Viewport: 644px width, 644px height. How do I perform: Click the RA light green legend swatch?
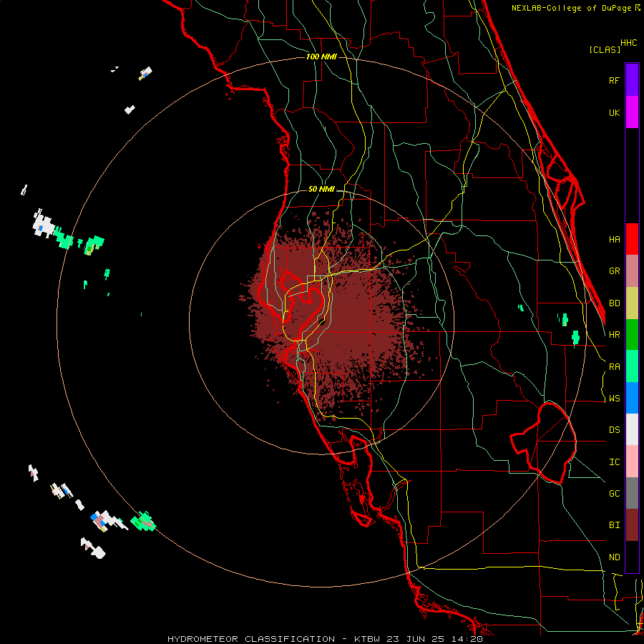pyautogui.click(x=632, y=366)
